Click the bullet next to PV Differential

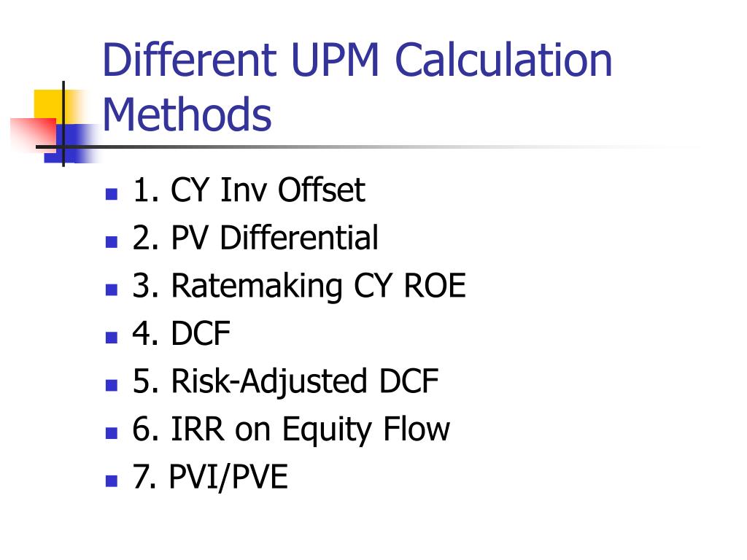(112, 242)
